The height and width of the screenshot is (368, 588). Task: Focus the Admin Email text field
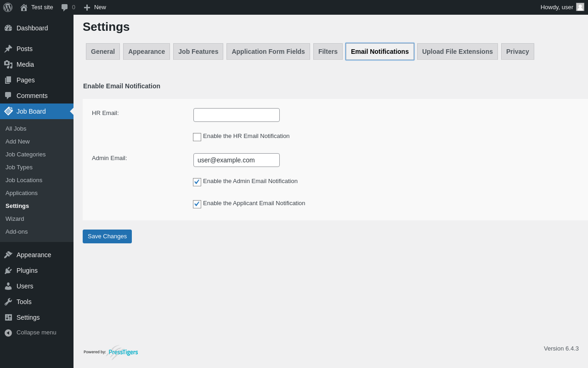[x=237, y=160]
